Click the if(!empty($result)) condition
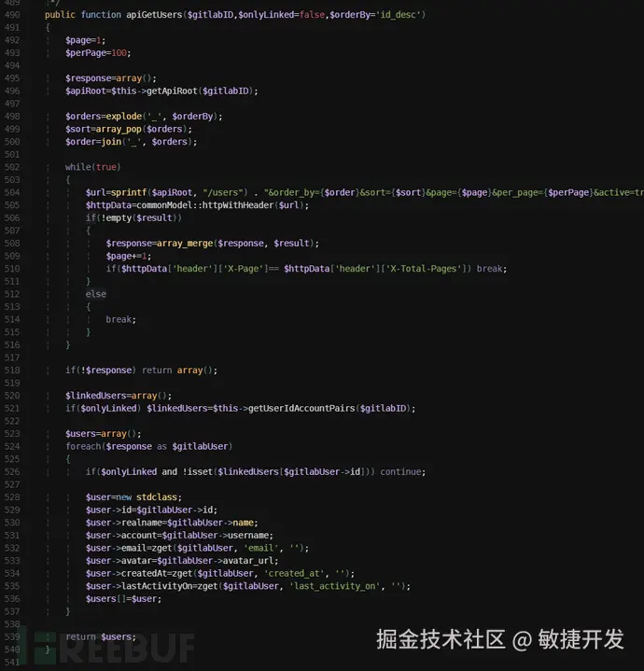Screen dimensions: 644x671 coord(133,217)
